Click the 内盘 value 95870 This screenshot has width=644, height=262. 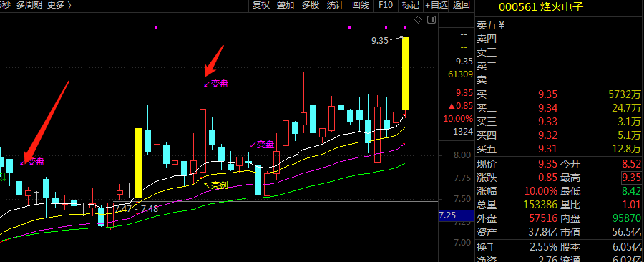coord(626,218)
